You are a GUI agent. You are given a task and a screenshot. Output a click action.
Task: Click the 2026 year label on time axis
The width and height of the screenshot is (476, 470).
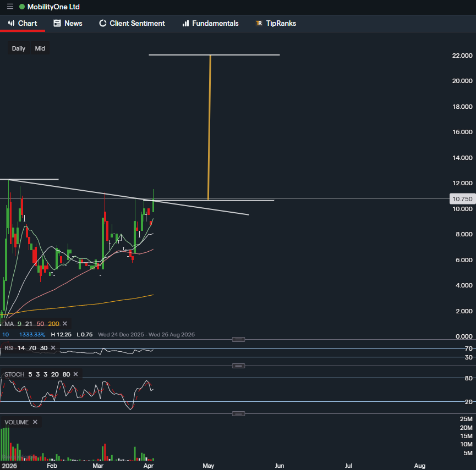(x=9, y=466)
